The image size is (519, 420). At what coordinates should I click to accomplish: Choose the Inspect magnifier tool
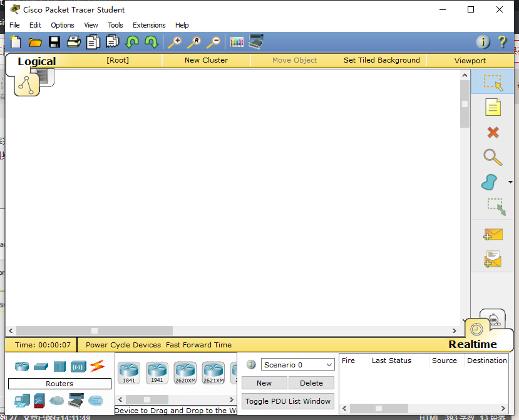coord(493,157)
